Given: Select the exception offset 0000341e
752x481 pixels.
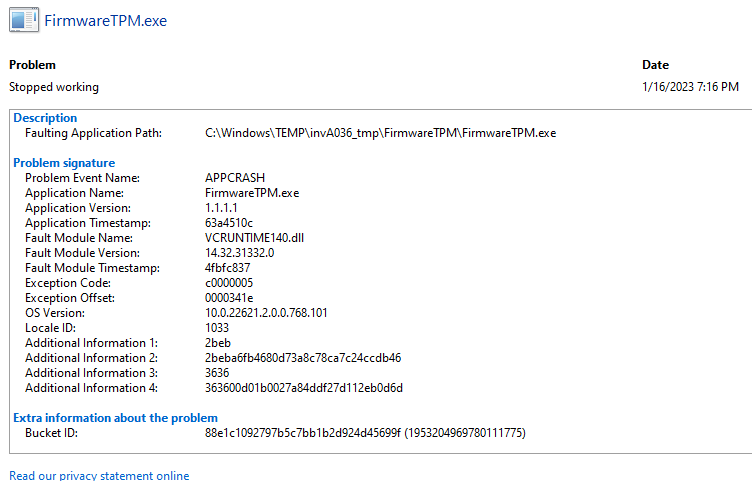Looking at the screenshot, I should coord(229,298).
